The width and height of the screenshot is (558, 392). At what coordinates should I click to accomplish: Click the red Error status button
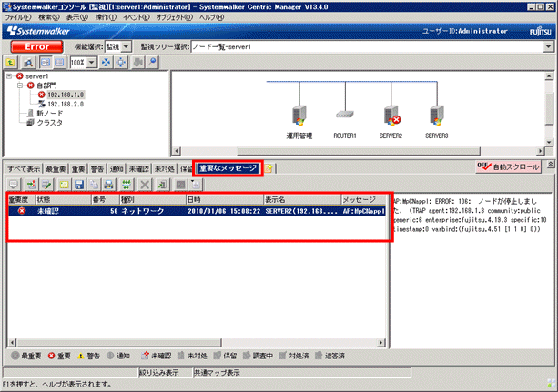tap(37, 46)
